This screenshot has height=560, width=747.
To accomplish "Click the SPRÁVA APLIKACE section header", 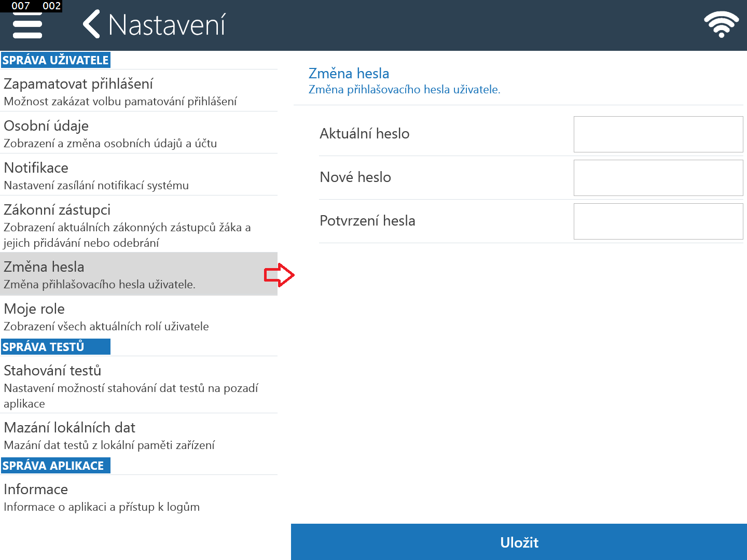I will pyautogui.click(x=56, y=465).
